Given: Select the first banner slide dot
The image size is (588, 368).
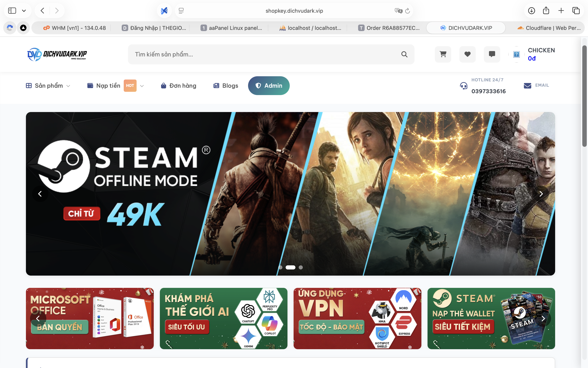Looking at the screenshot, I should (280, 267).
